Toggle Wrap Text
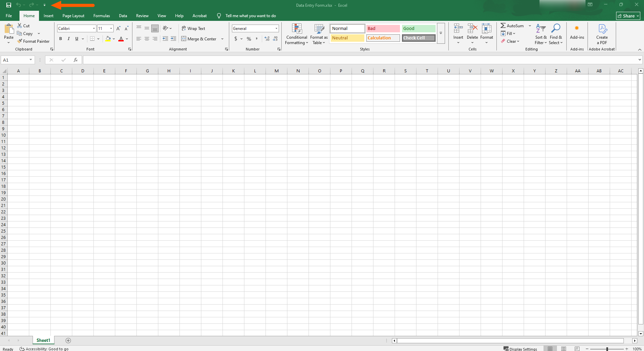 click(x=193, y=29)
